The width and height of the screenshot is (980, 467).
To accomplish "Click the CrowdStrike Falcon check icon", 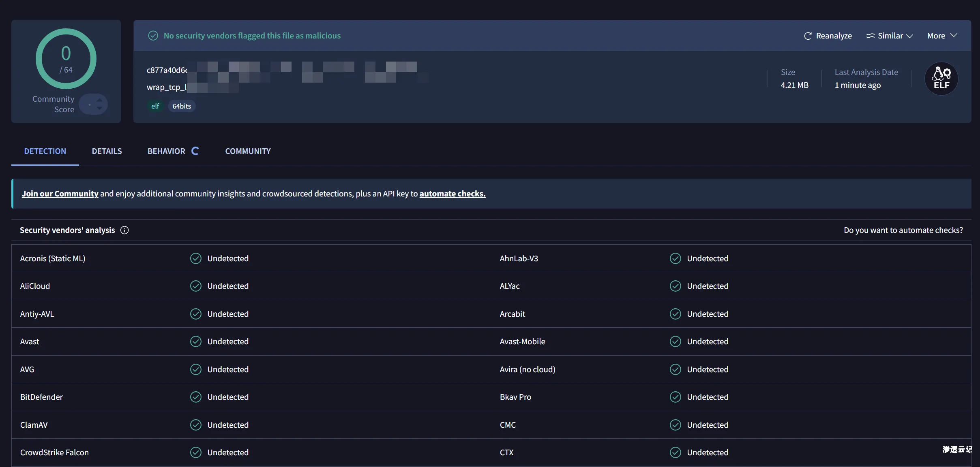I will [196, 452].
